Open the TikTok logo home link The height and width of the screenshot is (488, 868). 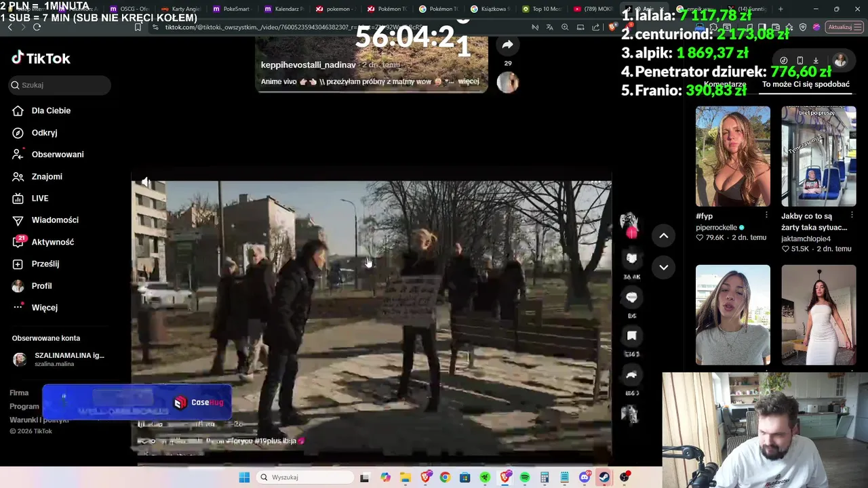(41, 58)
